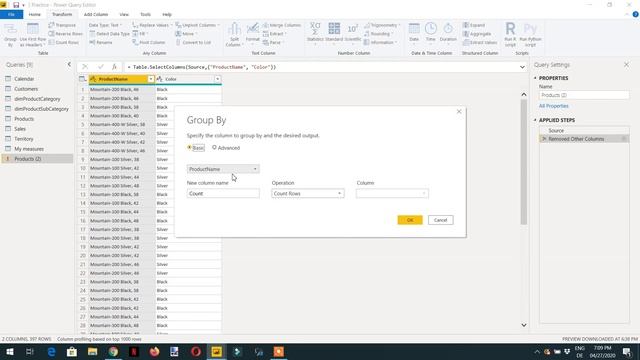
Task: Collapse the PROPERTIES section triangle
Action: coord(535,78)
